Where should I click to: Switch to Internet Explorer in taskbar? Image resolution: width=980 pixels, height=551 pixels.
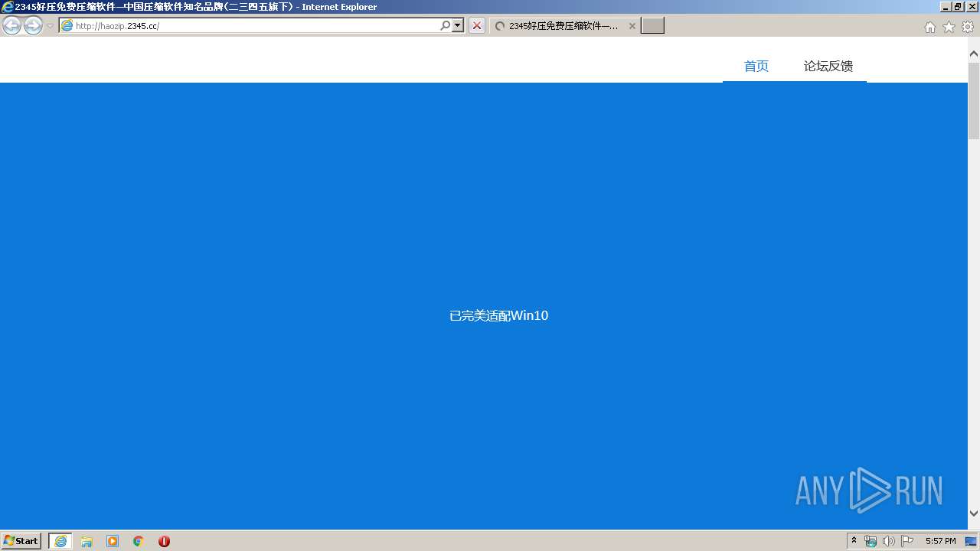(x=60, y=541)
